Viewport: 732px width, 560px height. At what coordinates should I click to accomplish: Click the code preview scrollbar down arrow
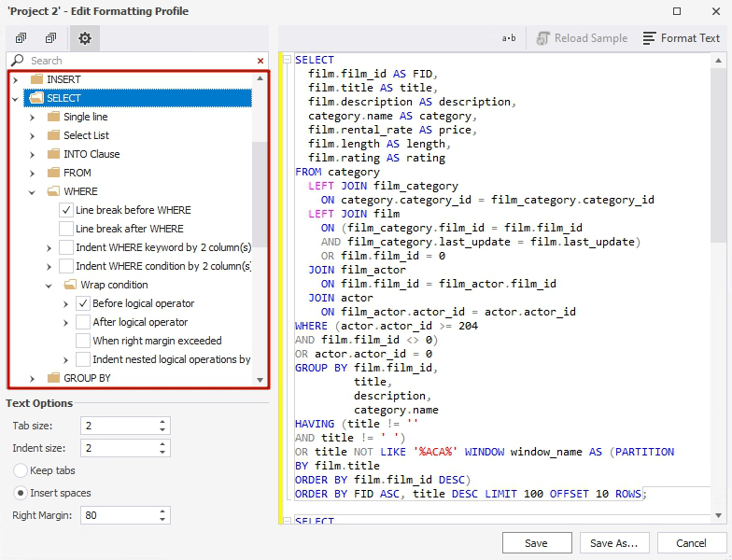[x=718, y=515]
